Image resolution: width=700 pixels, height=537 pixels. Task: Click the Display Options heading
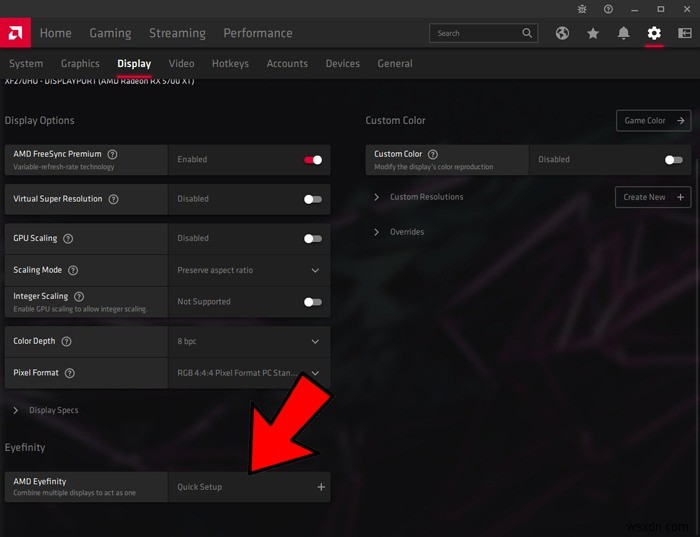pos(40,121)
